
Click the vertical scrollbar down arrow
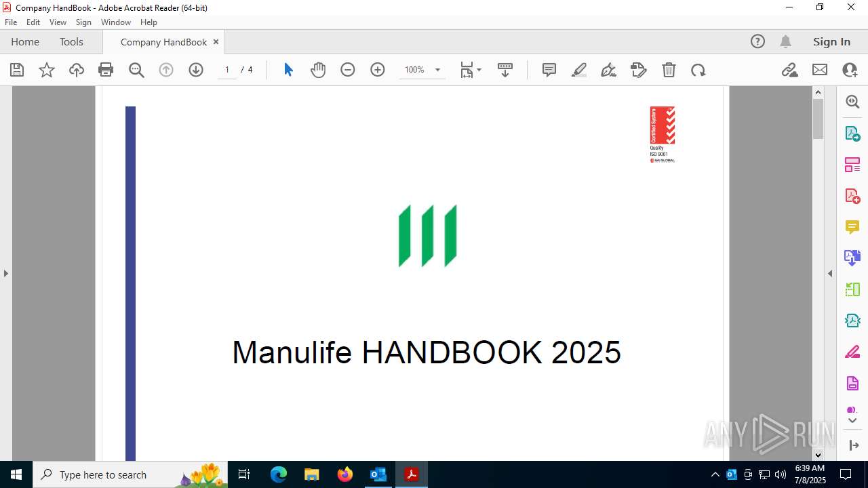[x=818, y=455]
